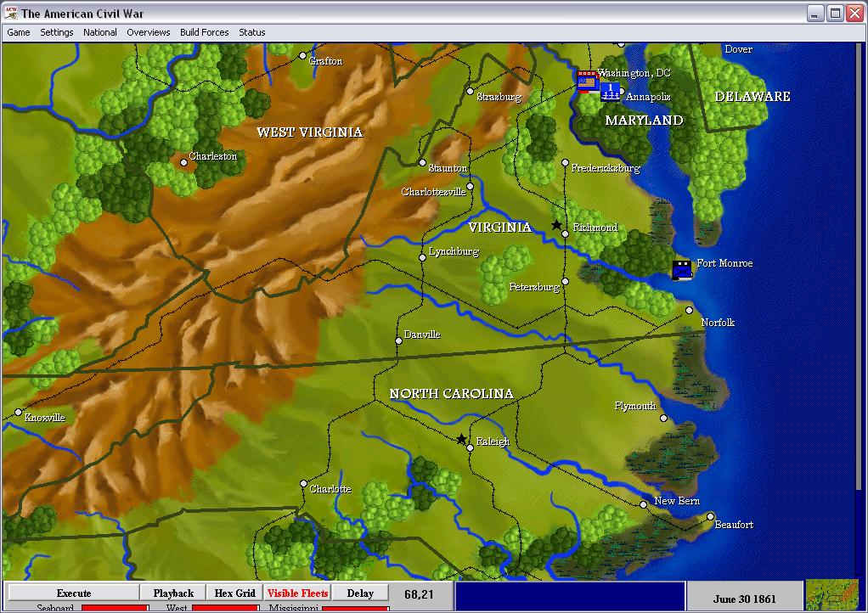
Task: Select the Union flag army at Washington, DC
Action: (x=587, y=82)
